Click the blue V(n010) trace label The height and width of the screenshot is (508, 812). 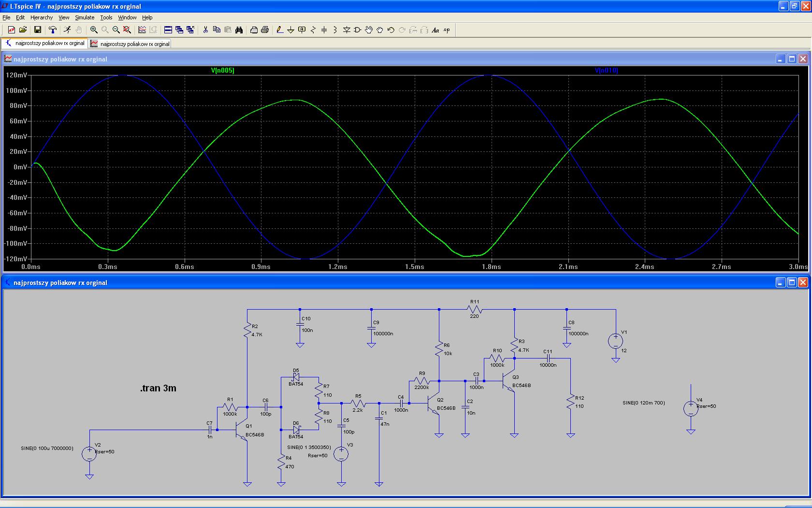pos(606,71)
